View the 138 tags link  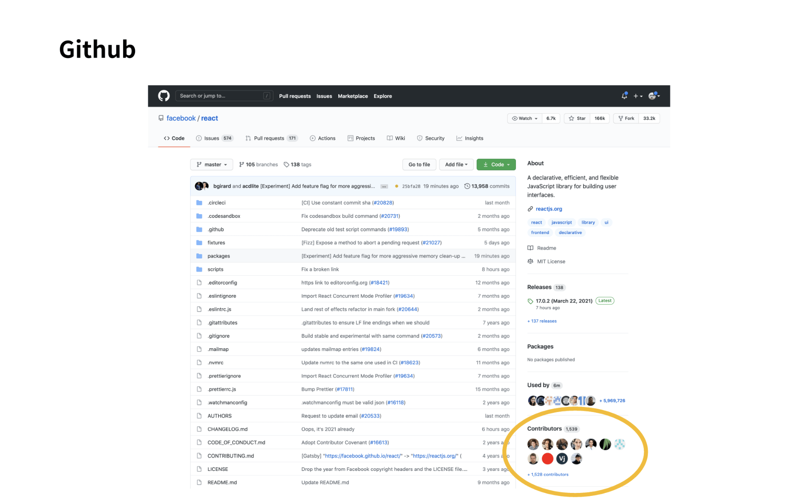[x=297, y=165]
